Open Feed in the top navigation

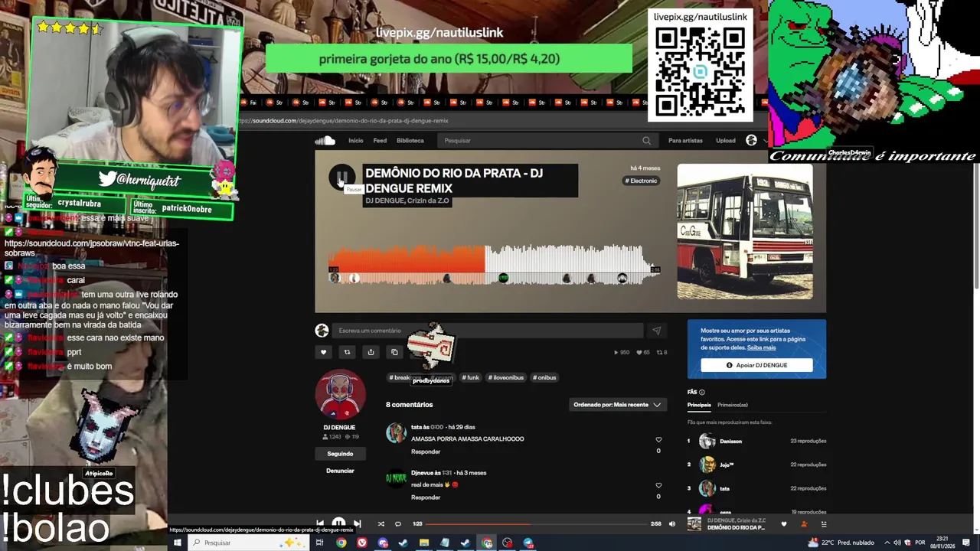[380, 141]
